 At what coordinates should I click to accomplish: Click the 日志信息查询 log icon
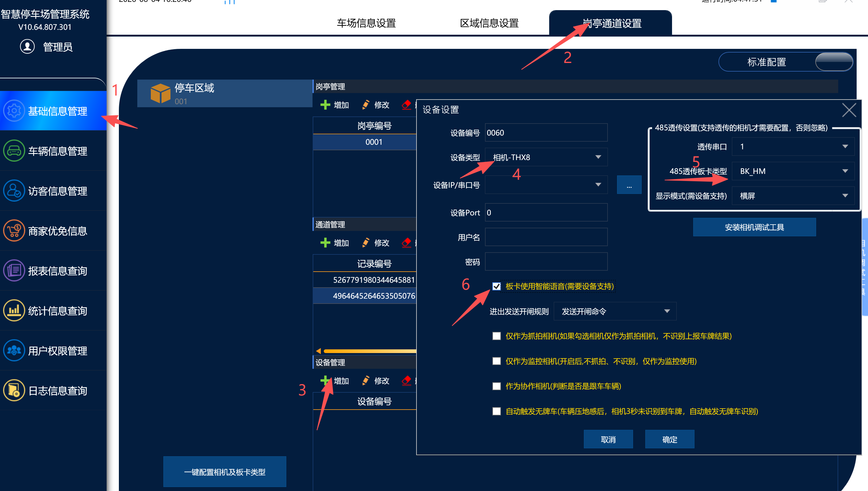pos(14,391)
